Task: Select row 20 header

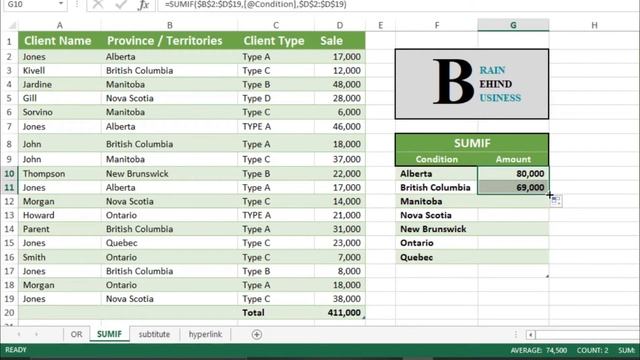Action: (x=9, y=313)
